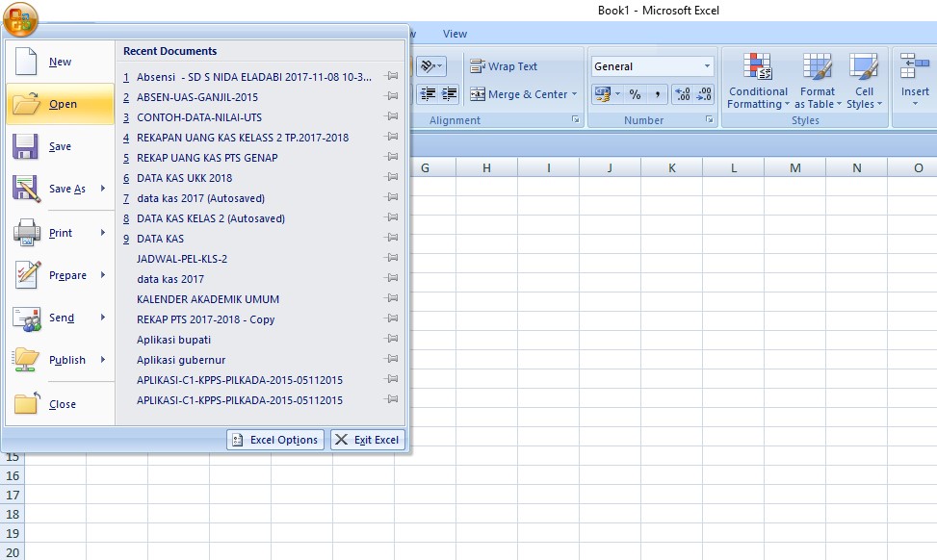937x560 pixels.
Task: Pin DATA KAS KELAS 2 (Autosaved)
Action: [x=391, y=217]
